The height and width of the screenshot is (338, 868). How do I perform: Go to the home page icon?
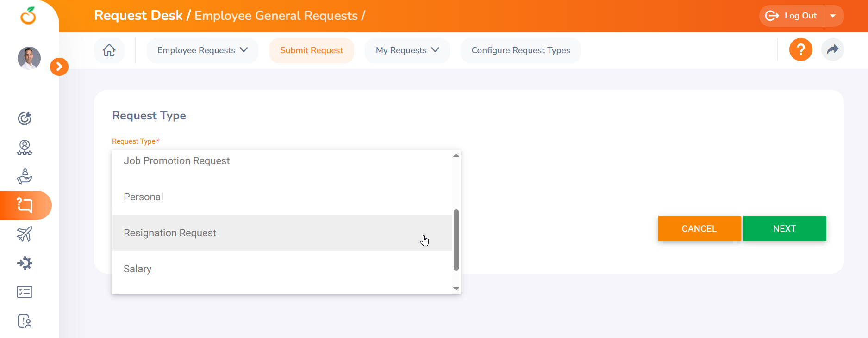point(109,50)
